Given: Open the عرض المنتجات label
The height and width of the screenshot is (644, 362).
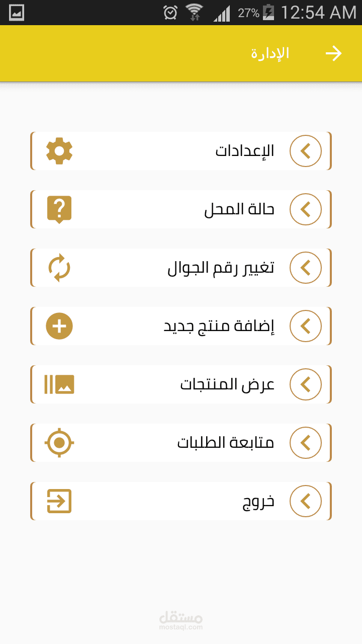Looking at the screenshot, I should (228, 385).
